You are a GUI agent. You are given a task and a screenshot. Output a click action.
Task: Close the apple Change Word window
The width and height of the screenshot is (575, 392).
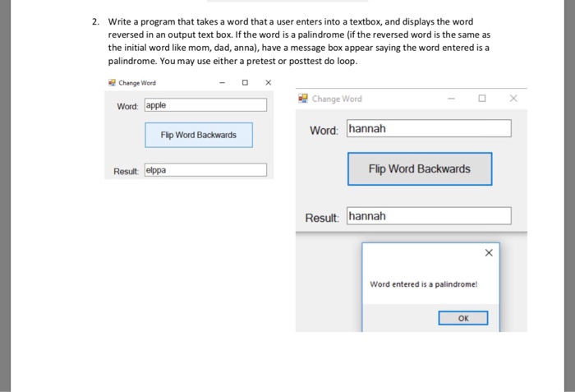269,82
